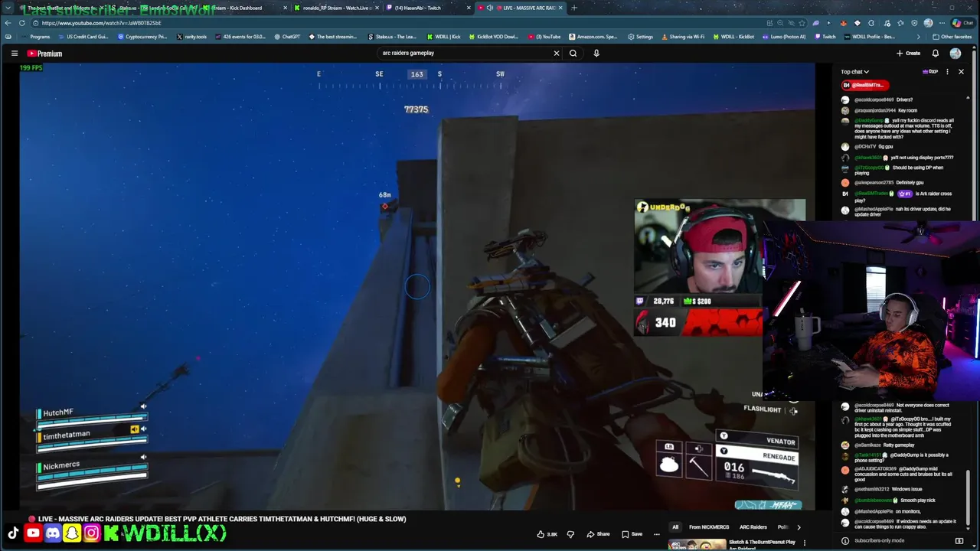Screen dimensions: 980x551
Task: Click subscribers-only mode info icon
Action: click(x=846, y=541)
